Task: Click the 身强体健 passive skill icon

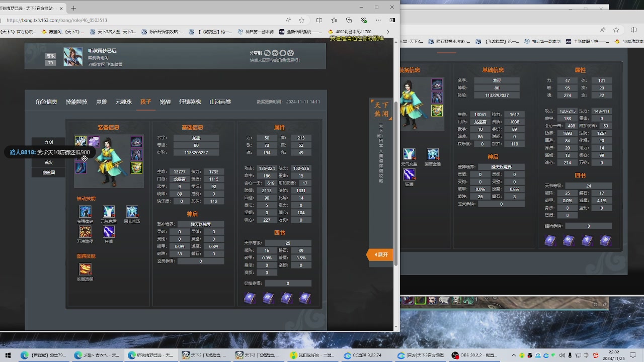Action: point(85,211)
